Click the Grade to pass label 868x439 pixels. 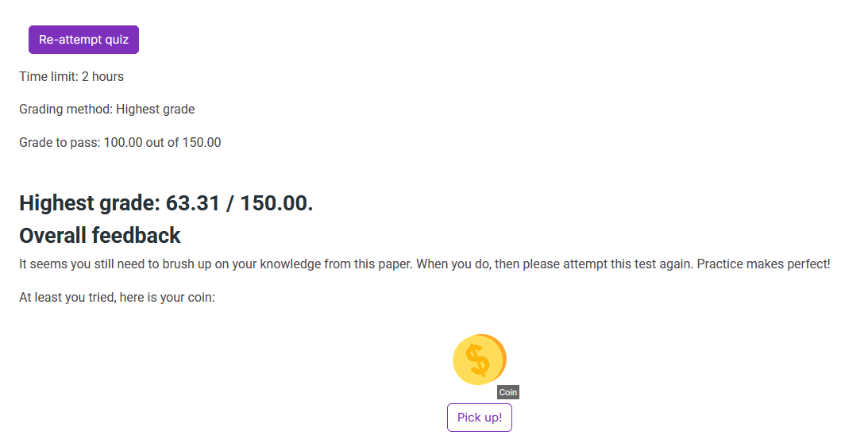click(60, 143)
